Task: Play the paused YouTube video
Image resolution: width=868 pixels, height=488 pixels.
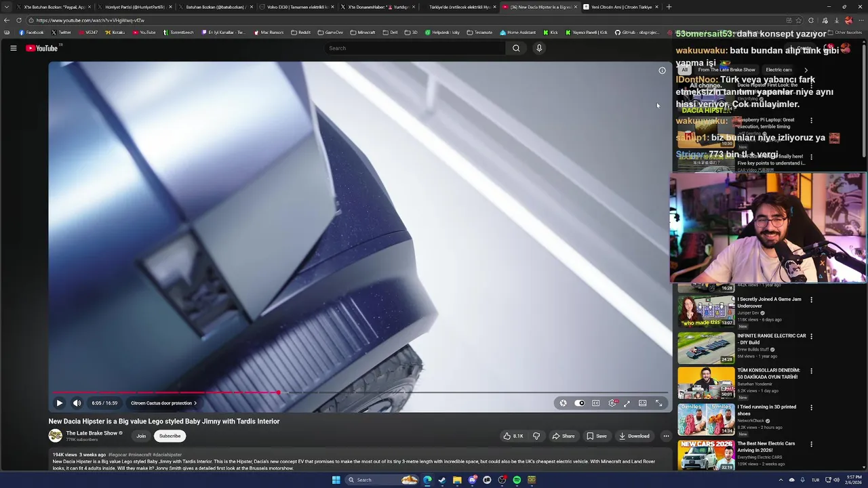Action: coord(59,403)
